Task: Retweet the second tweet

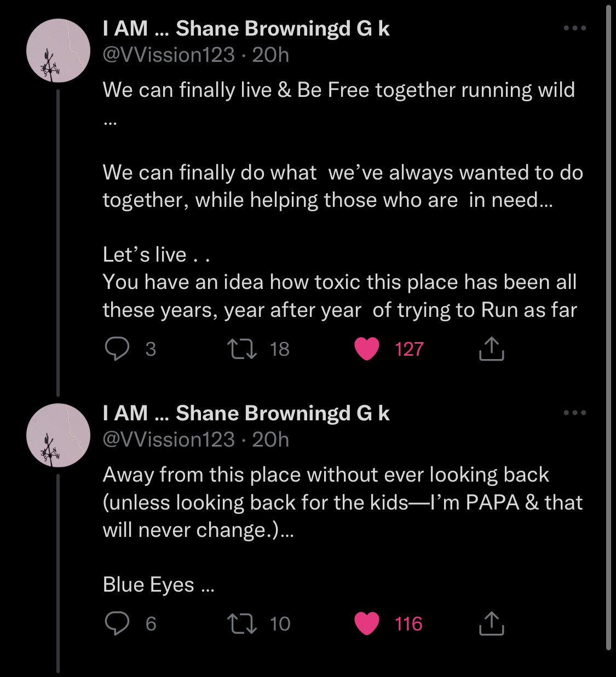Action: pos(242,623)
